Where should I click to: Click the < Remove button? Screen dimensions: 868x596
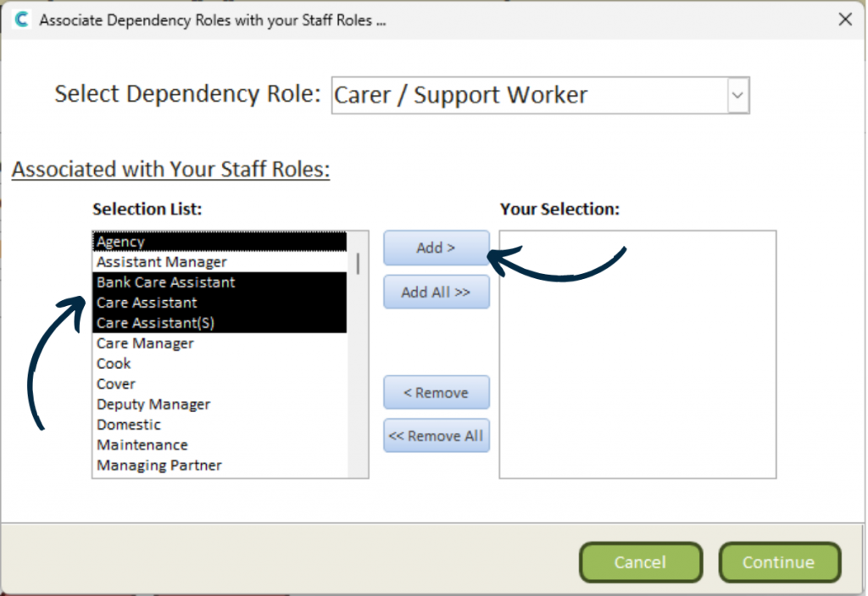437,393
